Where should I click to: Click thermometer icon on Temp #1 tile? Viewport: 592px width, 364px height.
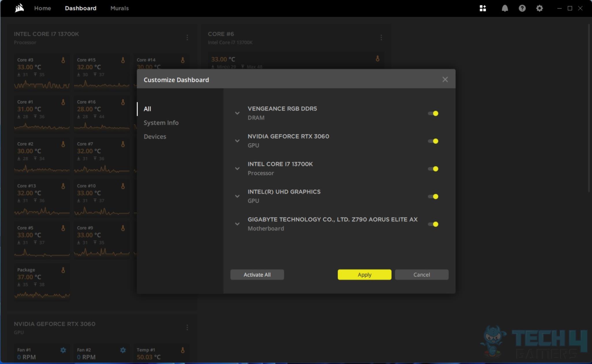click(x=183, y=350)
